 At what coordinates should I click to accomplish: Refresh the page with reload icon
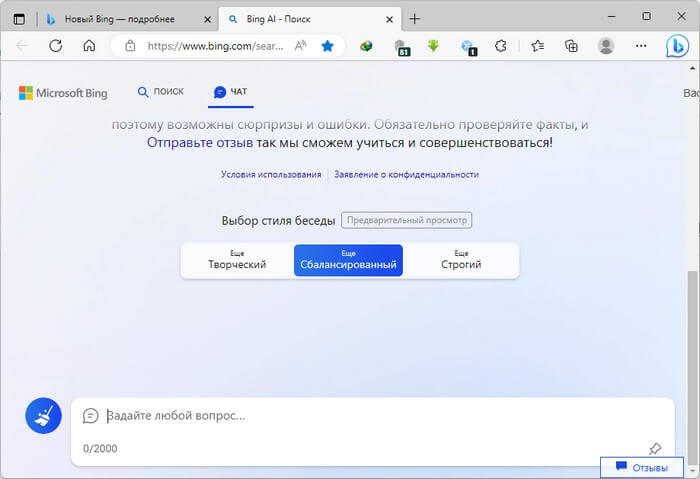point(56,46)
